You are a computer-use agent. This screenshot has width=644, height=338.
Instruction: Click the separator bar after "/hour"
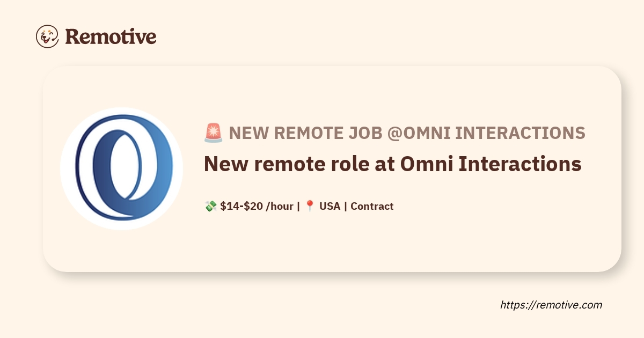(x=298, y=206)
